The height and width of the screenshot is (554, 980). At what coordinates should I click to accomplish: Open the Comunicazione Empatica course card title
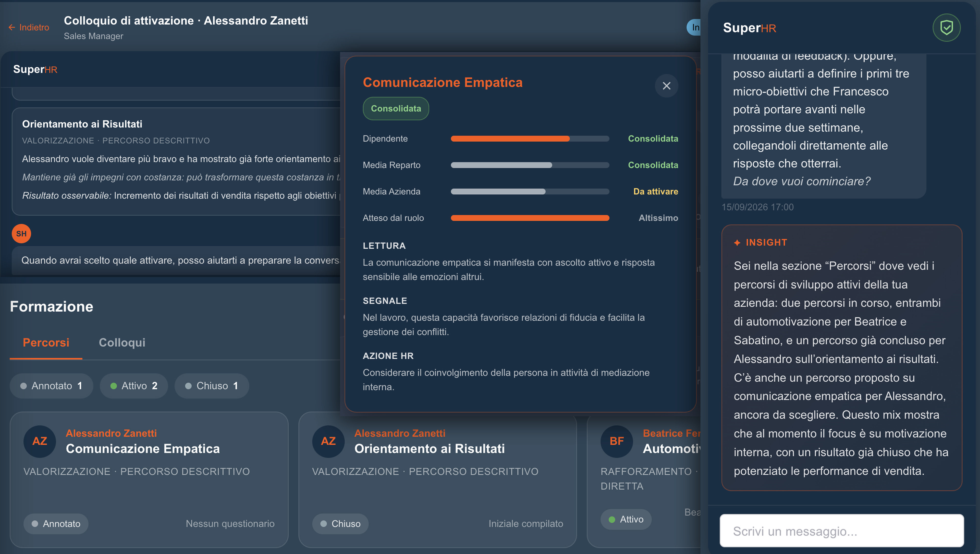click(x=143, y=449)
